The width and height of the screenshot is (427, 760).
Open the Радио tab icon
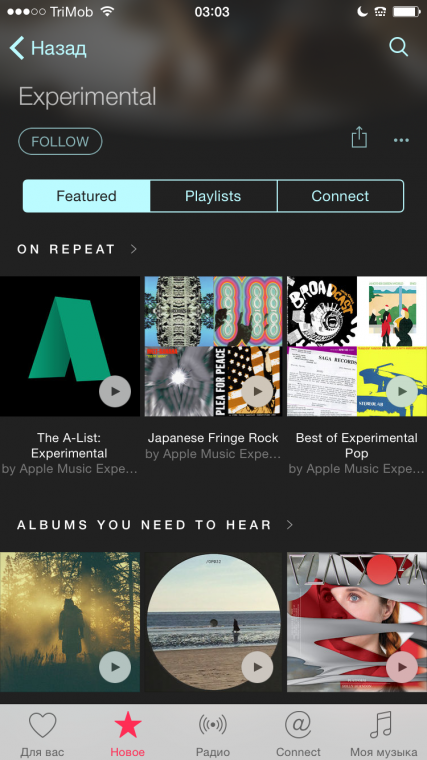(x=213, y=725)
